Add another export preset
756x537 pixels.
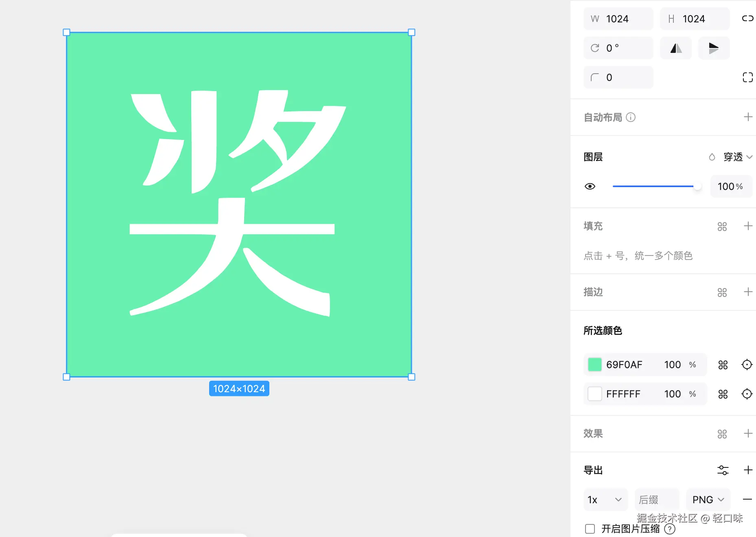(x=748, y=470)
